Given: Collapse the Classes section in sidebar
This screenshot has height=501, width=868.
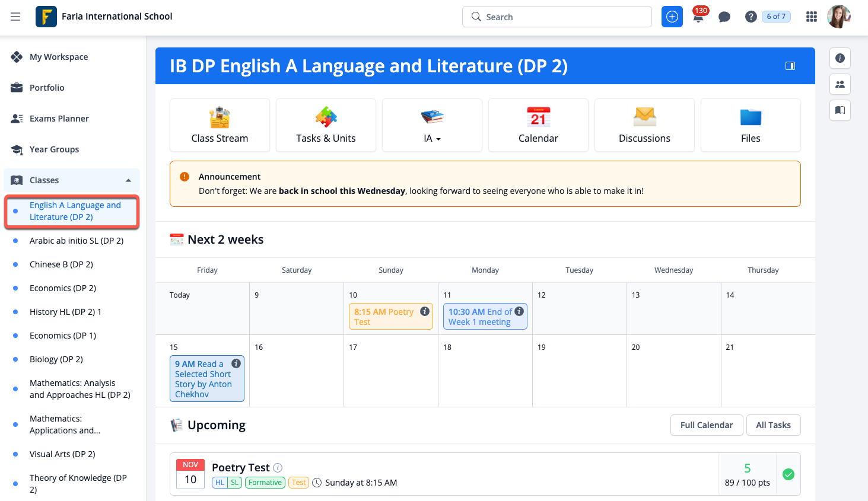Looking at the screenshot, I should click(x=128, y=180).
